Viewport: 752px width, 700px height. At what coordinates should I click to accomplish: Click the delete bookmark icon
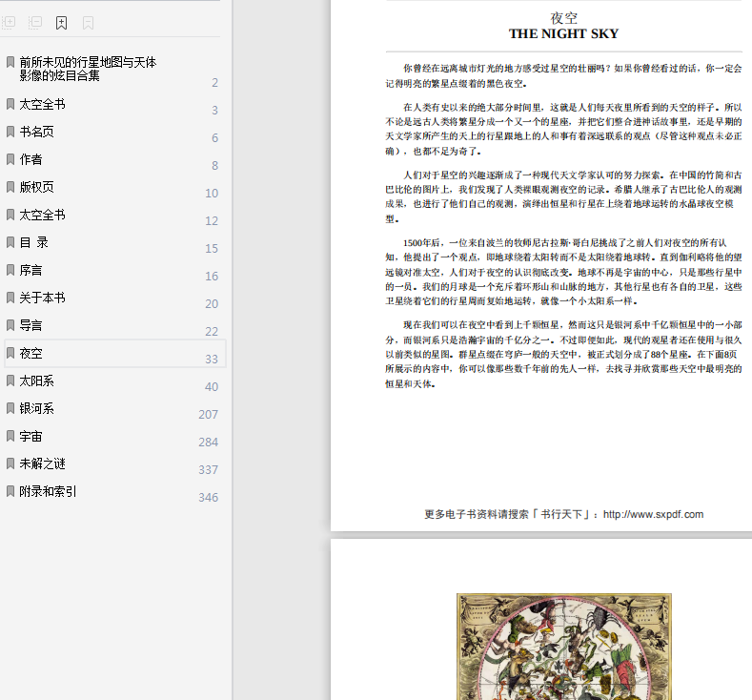click(88, 23)
